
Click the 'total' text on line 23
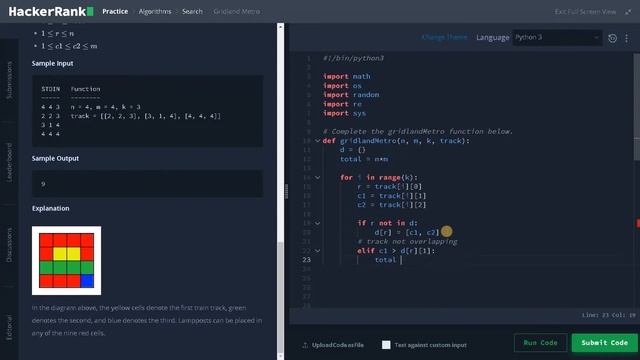385,260
